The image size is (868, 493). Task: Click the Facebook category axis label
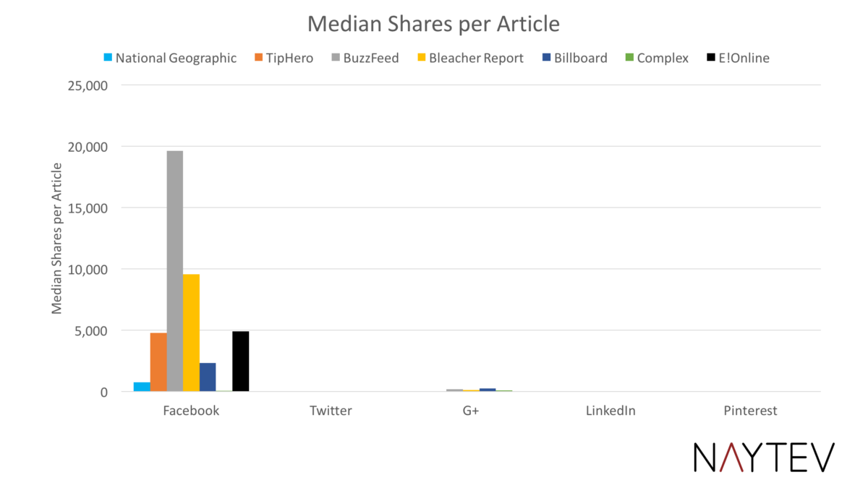[191, 411]
